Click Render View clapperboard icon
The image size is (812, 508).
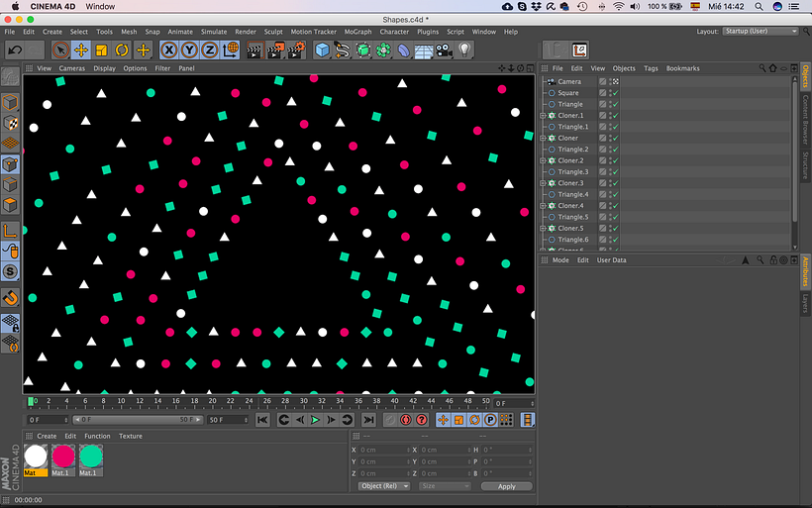click(x=254, y=51)
